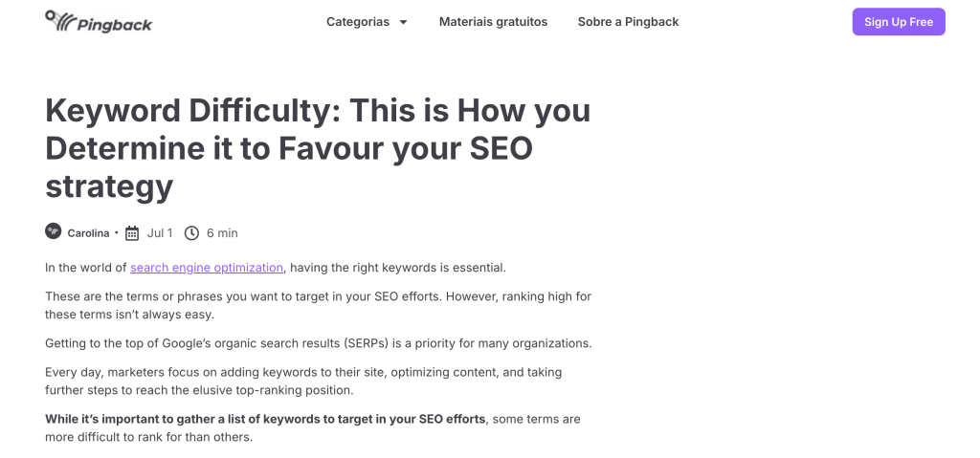This screenshot has width=980, height=458.
Task: Open Sobre a Pingback page
Action: (628, 22)
